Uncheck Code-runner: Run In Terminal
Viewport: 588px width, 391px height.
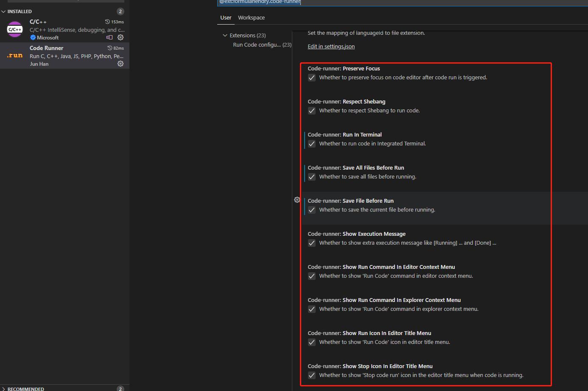tap(311, 144)
